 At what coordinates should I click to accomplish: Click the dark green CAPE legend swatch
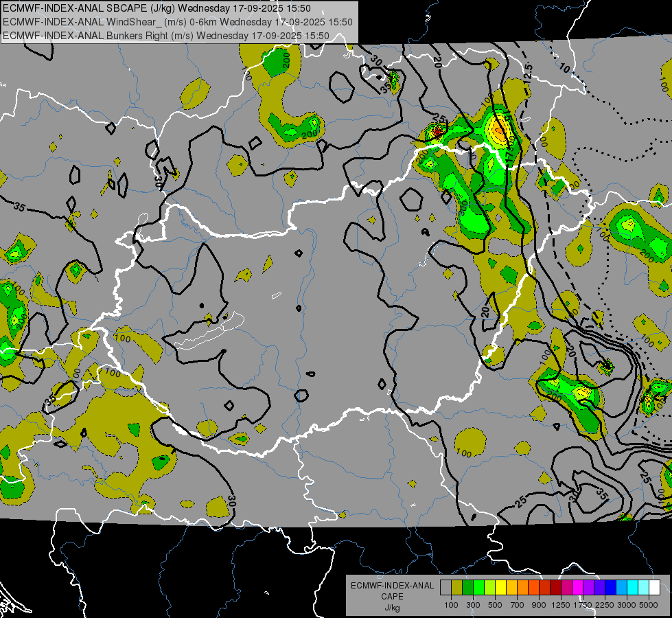pos(467,587)
